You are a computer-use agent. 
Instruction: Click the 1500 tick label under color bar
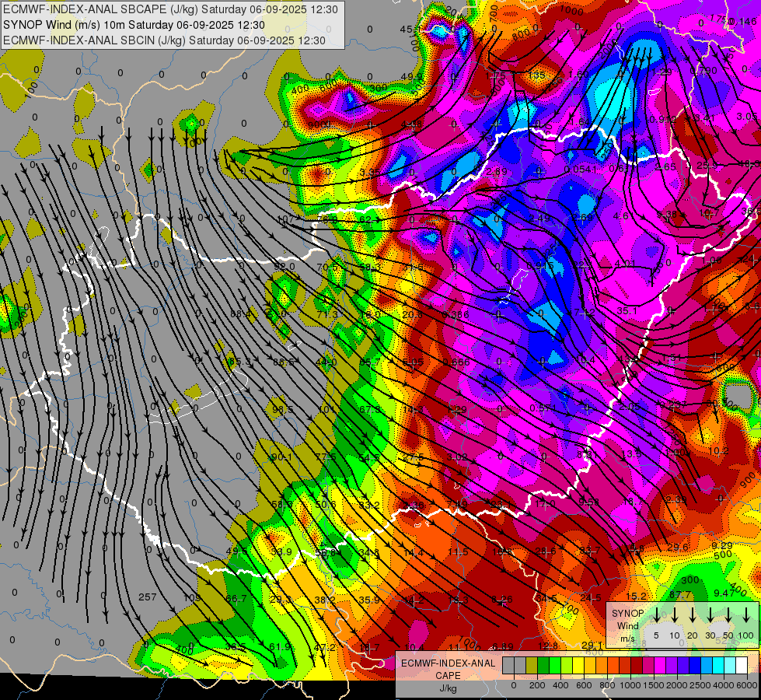coord(654,685)
